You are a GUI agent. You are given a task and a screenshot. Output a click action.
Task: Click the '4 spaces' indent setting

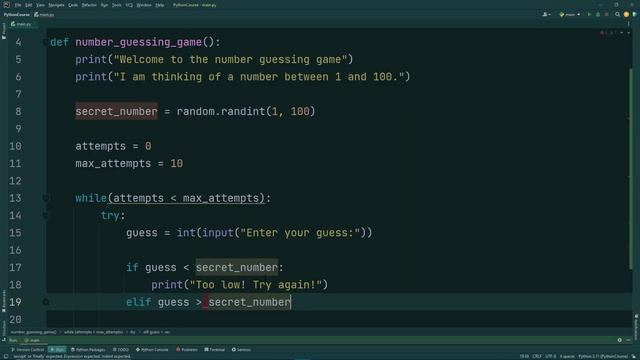[x=566, y=356]
